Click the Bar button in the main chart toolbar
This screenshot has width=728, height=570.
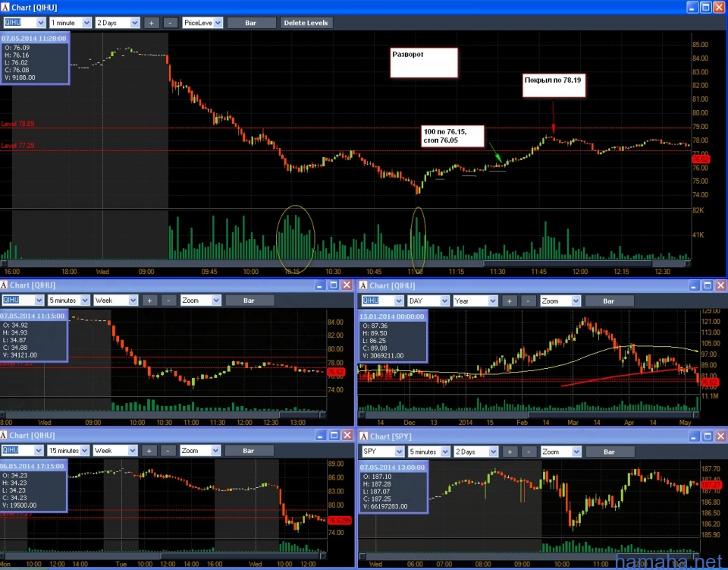pyautogui.click(x=251, y=23)
